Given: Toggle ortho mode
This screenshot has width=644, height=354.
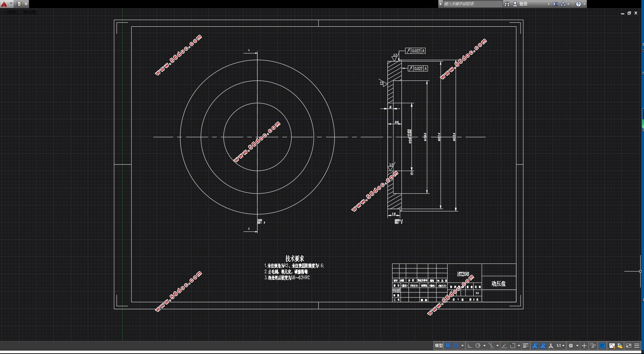Looking at the screenshot, I should pyautogui.click(x=470, y=346).
